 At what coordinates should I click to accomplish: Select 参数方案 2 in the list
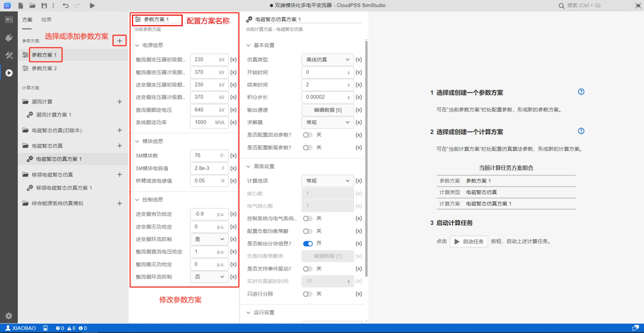[73, 68]
